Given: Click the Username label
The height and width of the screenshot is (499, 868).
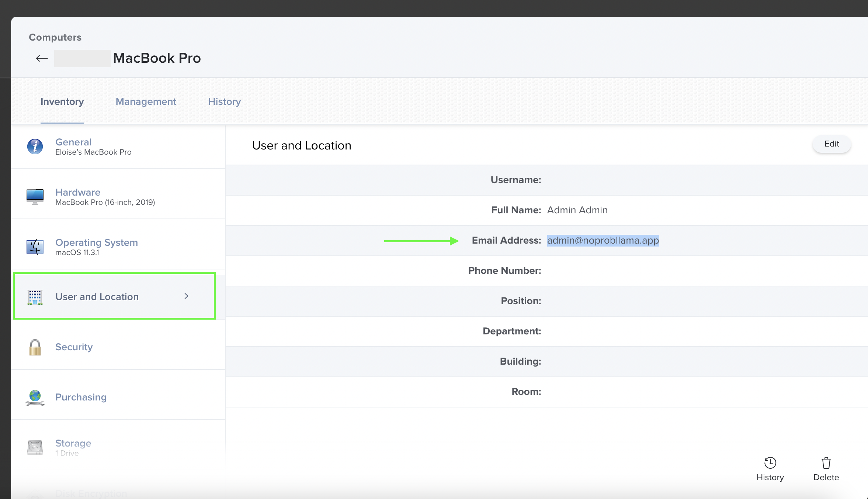Looking at the screenshot, I should point(516,180).
